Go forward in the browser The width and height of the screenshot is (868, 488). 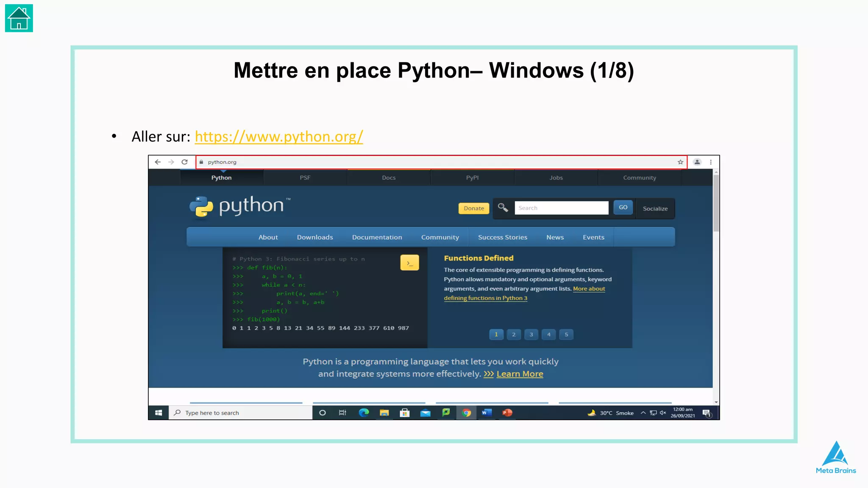tap(171, 162)
